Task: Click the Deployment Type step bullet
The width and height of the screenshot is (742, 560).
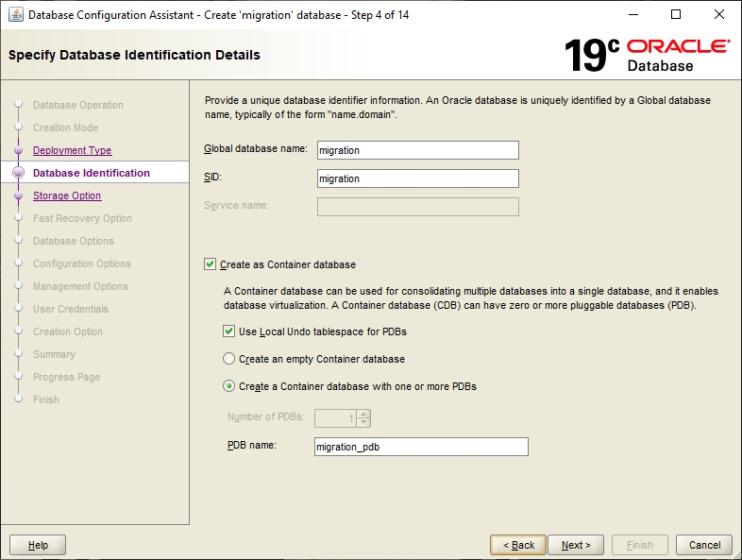Action: (18, 151)
